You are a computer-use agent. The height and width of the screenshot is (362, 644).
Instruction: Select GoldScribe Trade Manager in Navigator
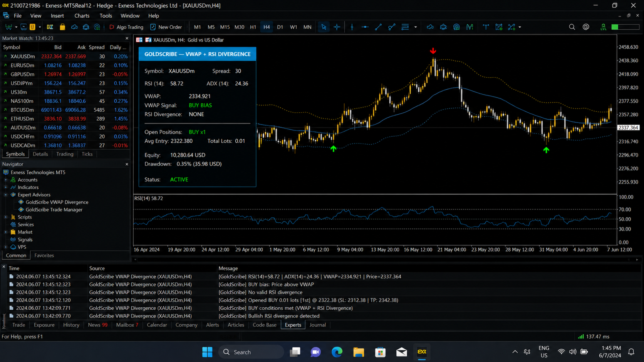[x=54, y=210]
